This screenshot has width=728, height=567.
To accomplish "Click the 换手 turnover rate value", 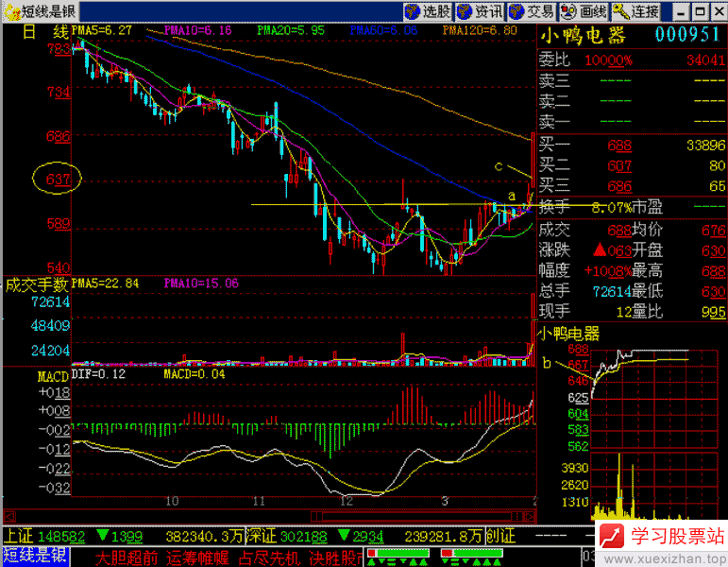I will [x=612, y=207].
